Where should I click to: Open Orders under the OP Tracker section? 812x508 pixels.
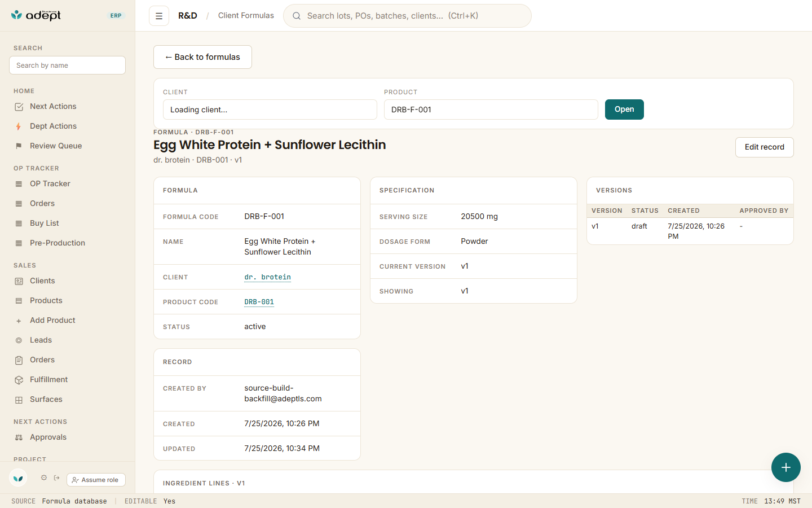coord(42,203)
